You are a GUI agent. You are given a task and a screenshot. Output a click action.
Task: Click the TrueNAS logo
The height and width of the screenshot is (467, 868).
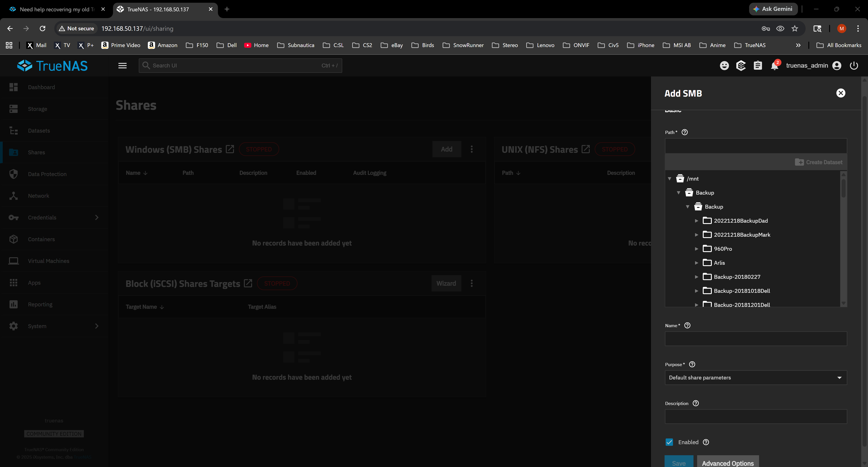click(x=53, y=65)
